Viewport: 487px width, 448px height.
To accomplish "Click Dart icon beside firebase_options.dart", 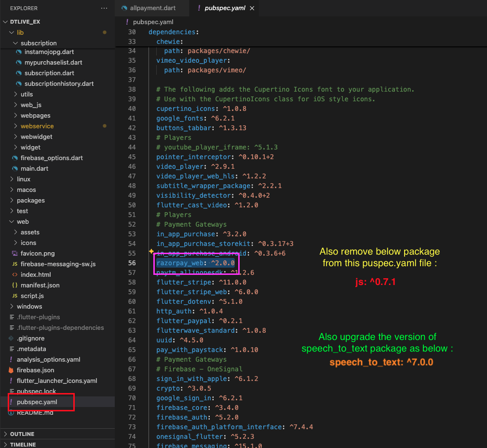I will point(14,158).
